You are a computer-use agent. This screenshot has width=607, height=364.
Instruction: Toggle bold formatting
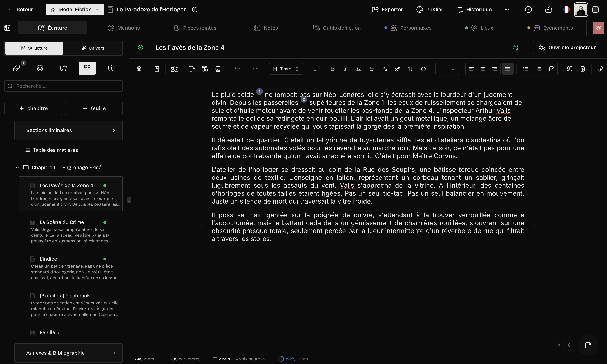(x=332, y=69)
